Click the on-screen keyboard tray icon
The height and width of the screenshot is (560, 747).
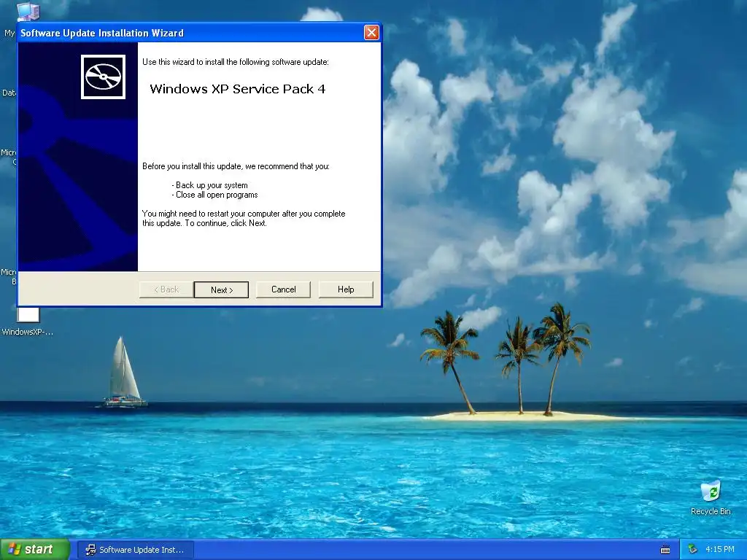coord(665,550)
